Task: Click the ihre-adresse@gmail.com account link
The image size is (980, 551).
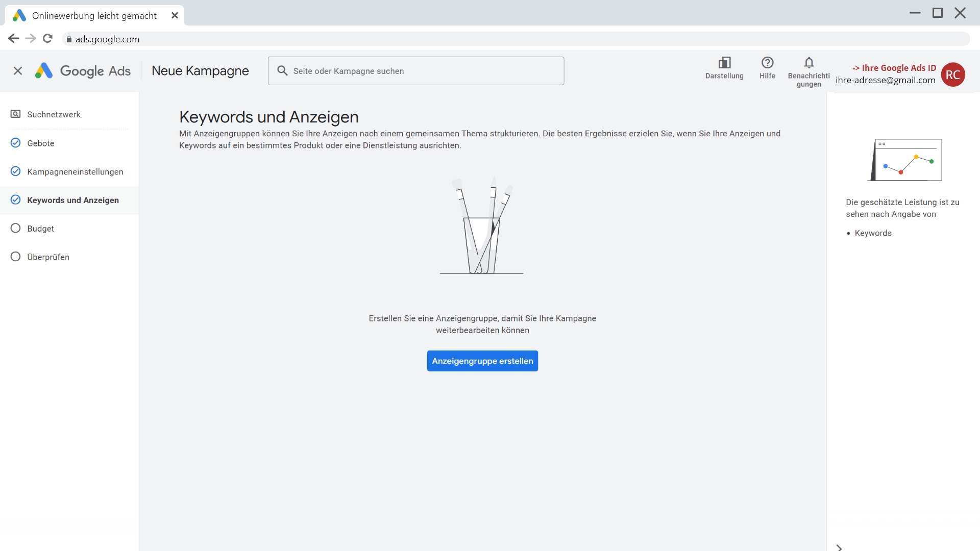Action: 885,80
